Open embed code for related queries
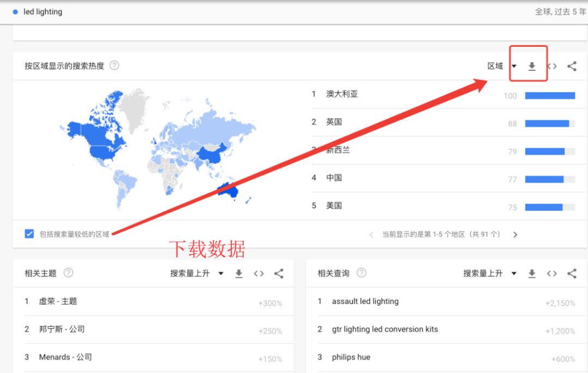Image resolution: width=588 pixels, height=373 pixels. pyautogui.click(x=552, y=274)
